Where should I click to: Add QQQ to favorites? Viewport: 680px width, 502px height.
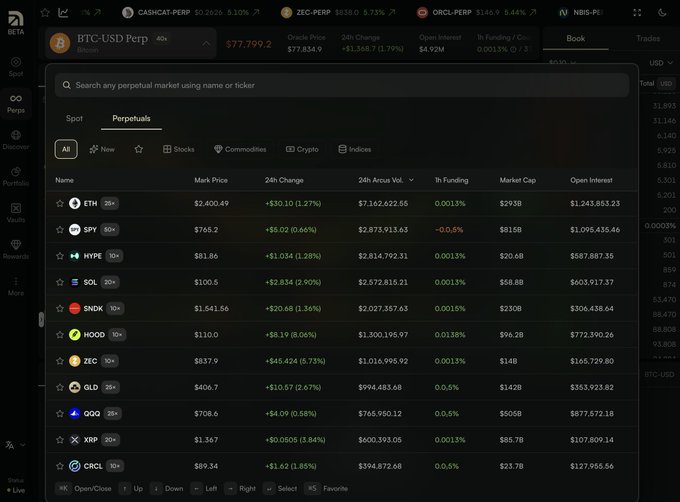click(60, 414)
